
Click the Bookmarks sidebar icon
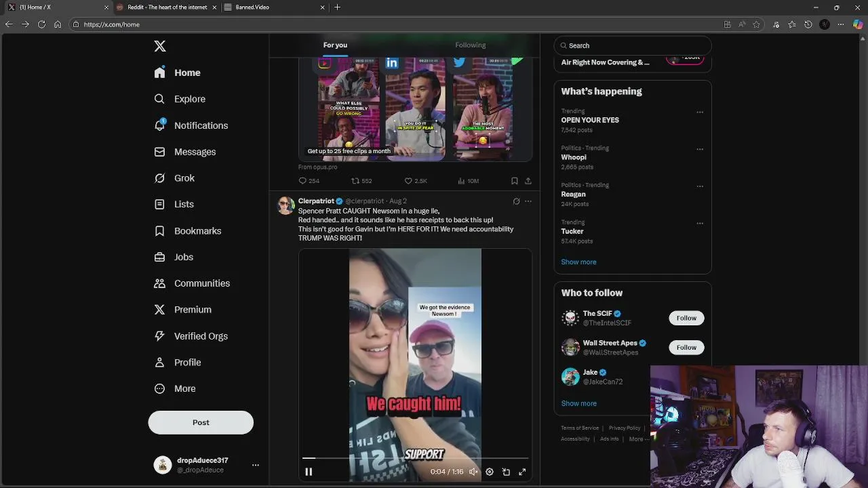tap(159, 231)
